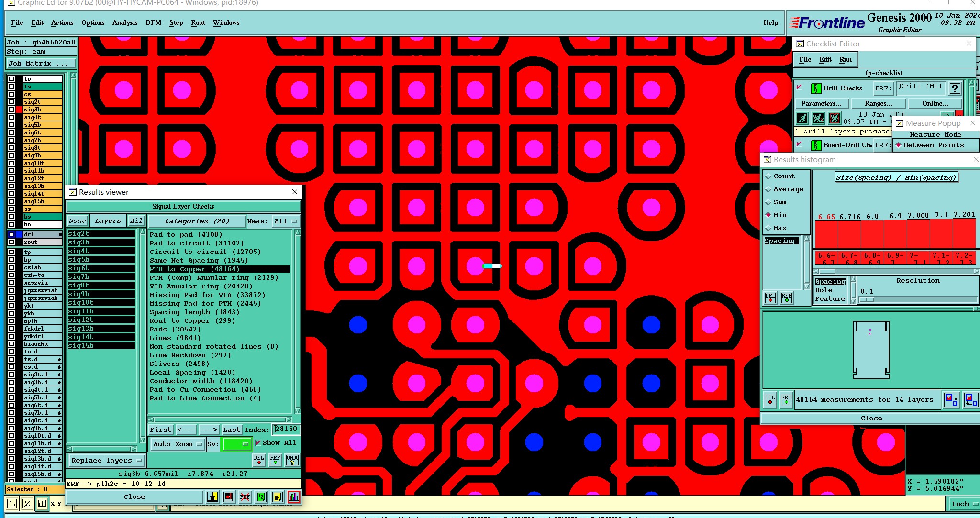Screen dimensions: 980x518
Task: Click the yellow report notes icon
Action: pyautogui.click(x=278, y=497)
